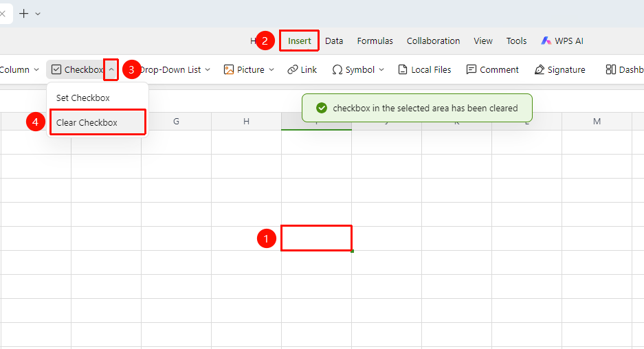Expand the Drop-Down List arrow

pos(208,70)
